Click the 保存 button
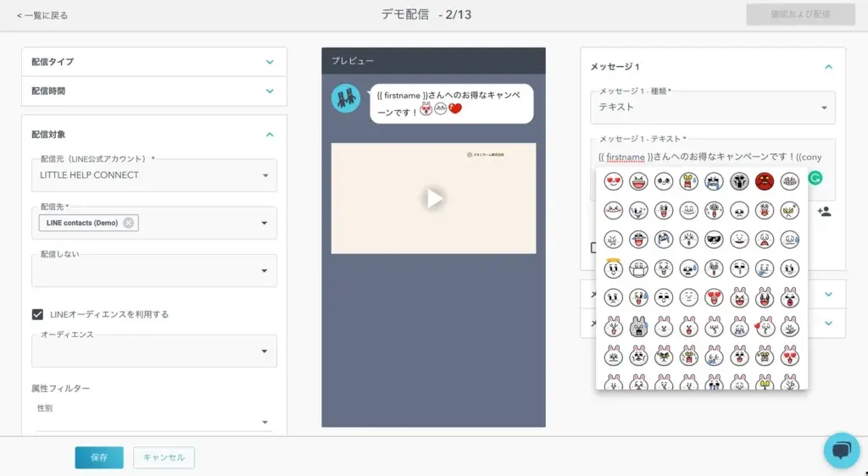Viewport: 868px width, 476px height. (99, 457)
